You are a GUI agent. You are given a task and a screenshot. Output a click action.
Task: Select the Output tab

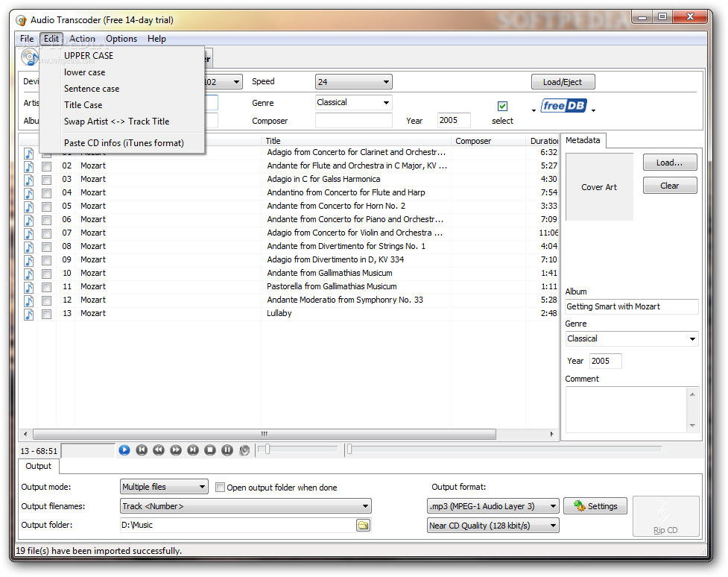39,466
